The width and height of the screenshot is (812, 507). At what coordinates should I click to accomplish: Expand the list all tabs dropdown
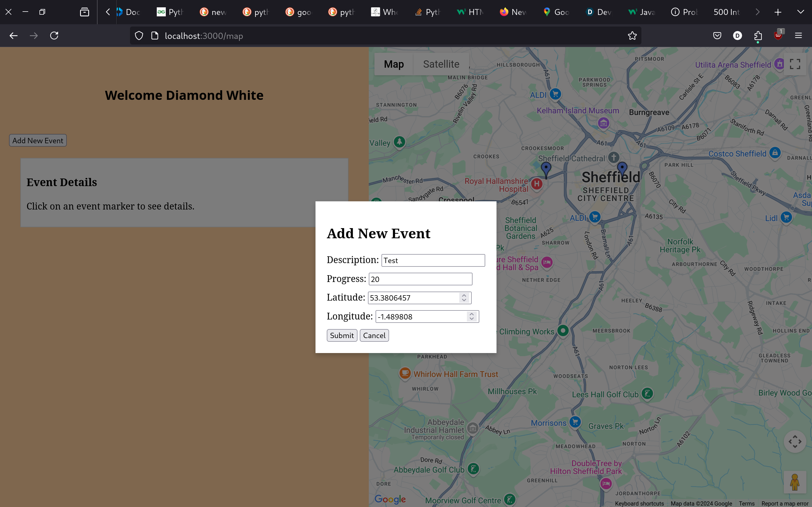800,12
